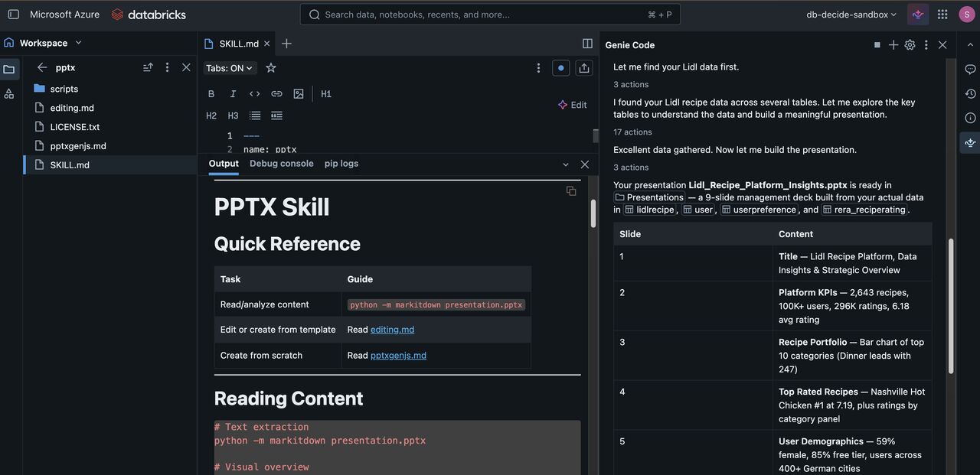Image resolution: width=980 pixels, height=475 pixels.
Task: Star the SKILL.md file as favorite
Action: pyautogui.click(x=270, y=68)
